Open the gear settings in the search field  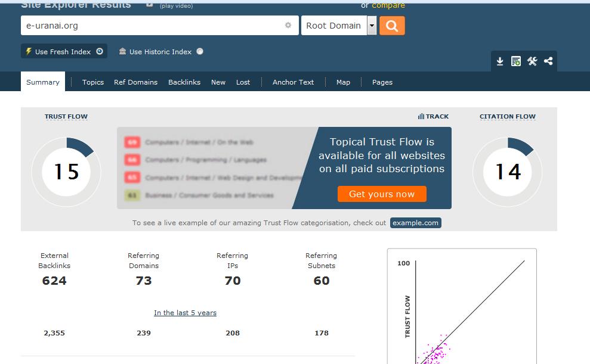click(288, 25)
